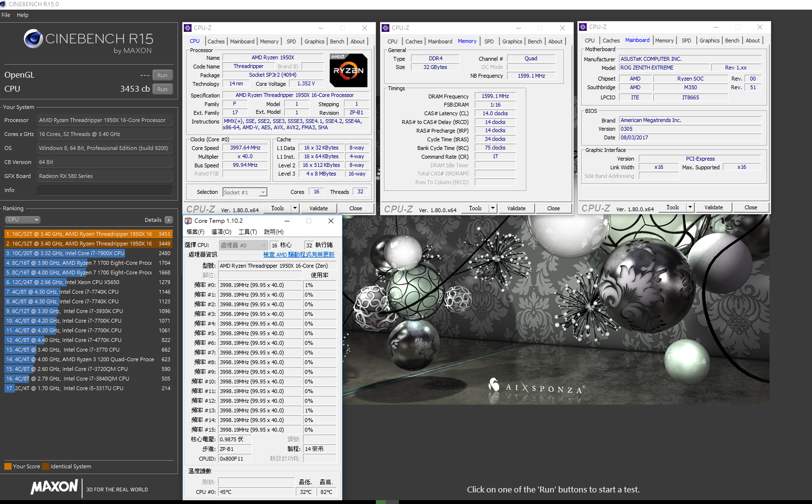Click the Core Voltage 1.352 V value
This screenshot has height=504, width=812.
[306, 83]
